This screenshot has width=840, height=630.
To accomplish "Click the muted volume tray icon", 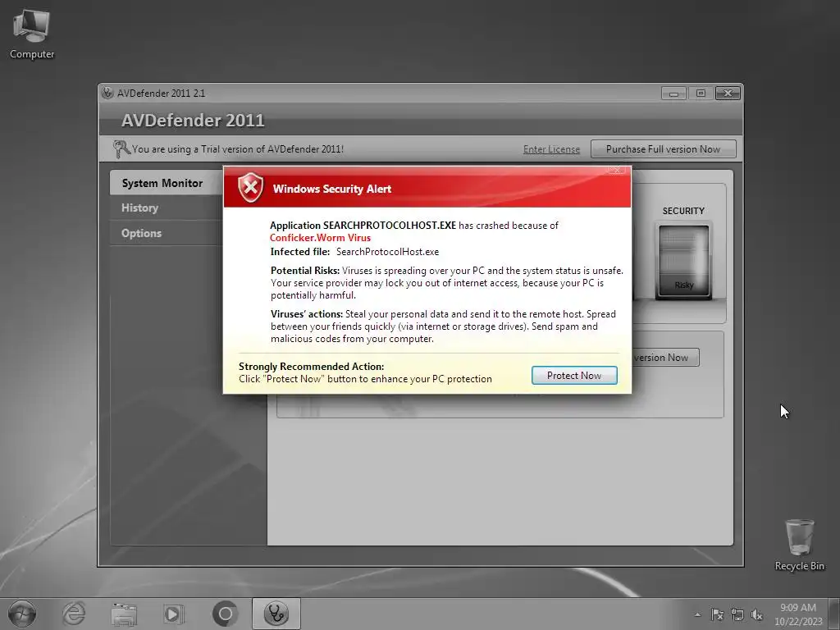I will coord(757,614).
